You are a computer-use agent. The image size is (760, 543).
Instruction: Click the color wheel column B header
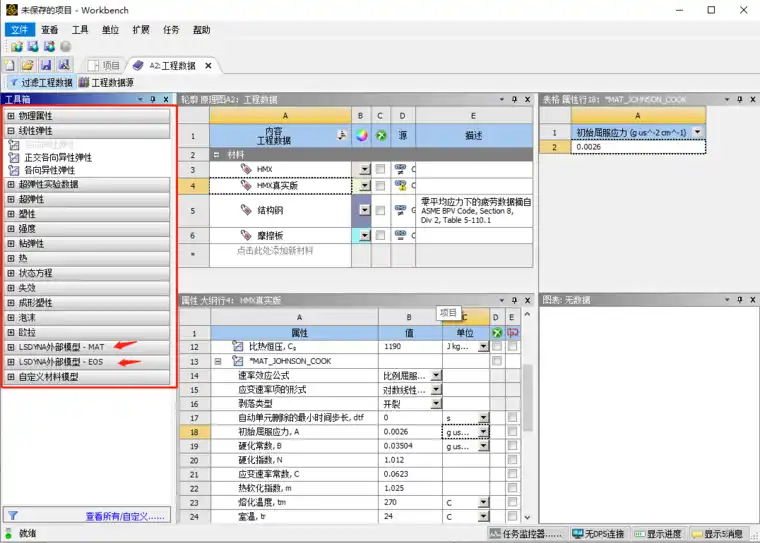pyautogui.click(x=362, y=136)
